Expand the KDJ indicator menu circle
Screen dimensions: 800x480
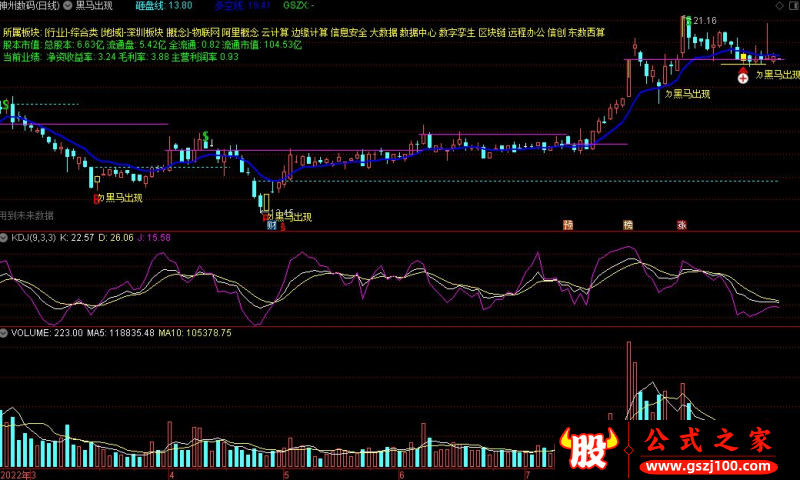(x=4, y=238)
